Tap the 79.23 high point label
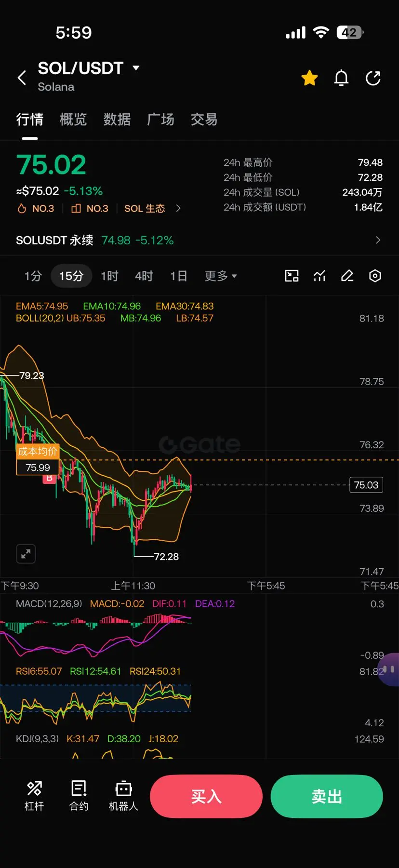The height and width of the screenshot is (868, 399). click(32, 375)
